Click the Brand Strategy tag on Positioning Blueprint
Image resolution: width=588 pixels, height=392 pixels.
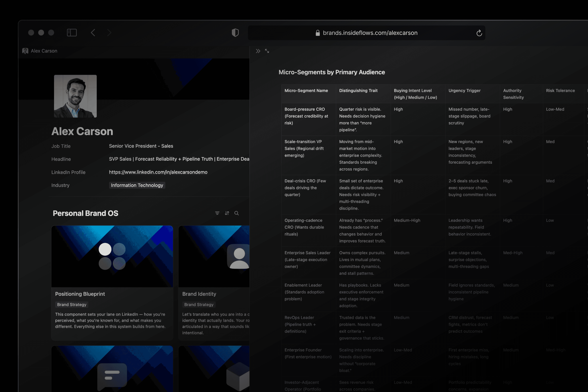click(x=72, y=305)
